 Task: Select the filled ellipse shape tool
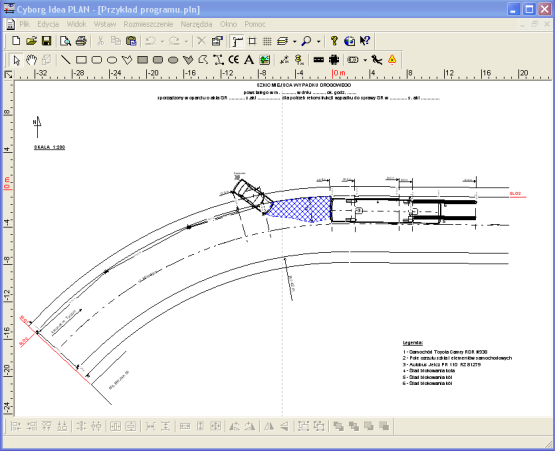tap(173, 60)
